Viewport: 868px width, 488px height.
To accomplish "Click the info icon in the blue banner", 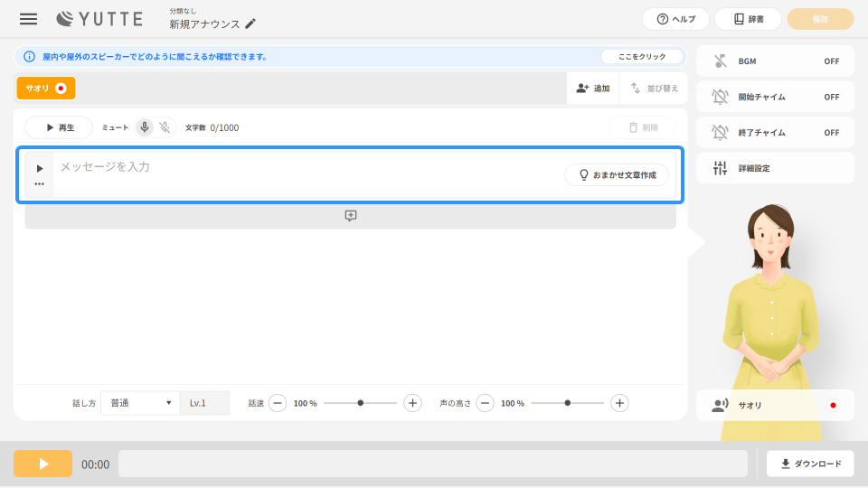I will pyautogui.click(x=29, y=56).
